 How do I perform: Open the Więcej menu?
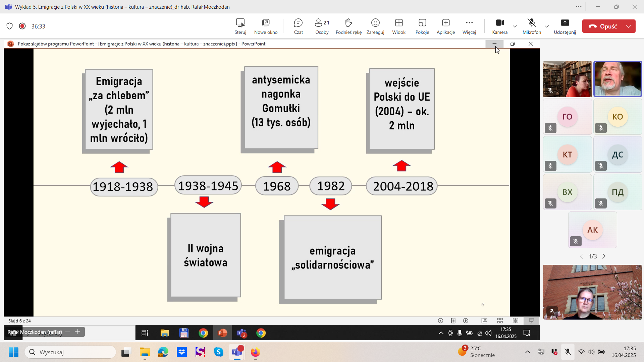pyautogui.click(x=469, y=26)
